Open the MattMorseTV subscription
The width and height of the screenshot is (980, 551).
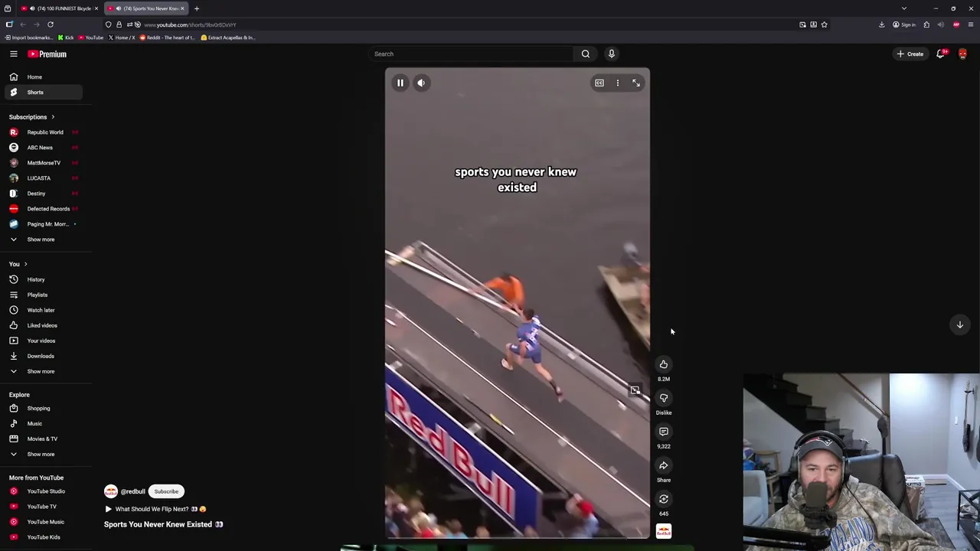[42, 163]
